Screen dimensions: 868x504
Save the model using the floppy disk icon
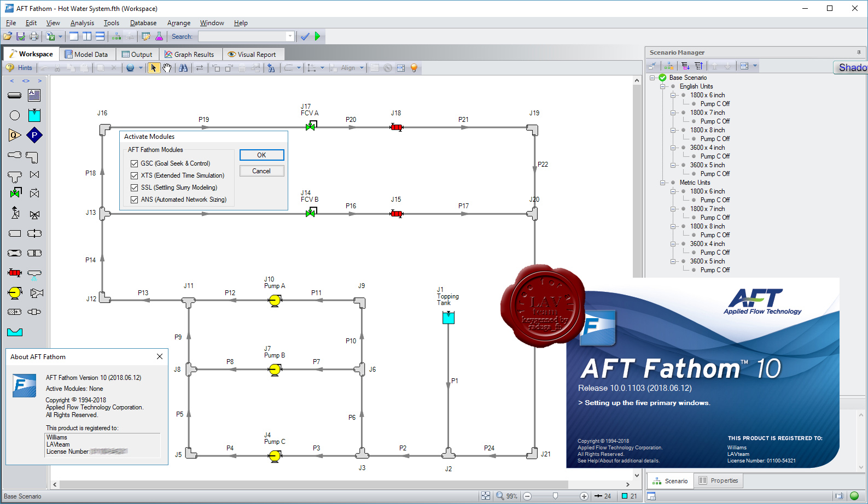pos(21,37)
